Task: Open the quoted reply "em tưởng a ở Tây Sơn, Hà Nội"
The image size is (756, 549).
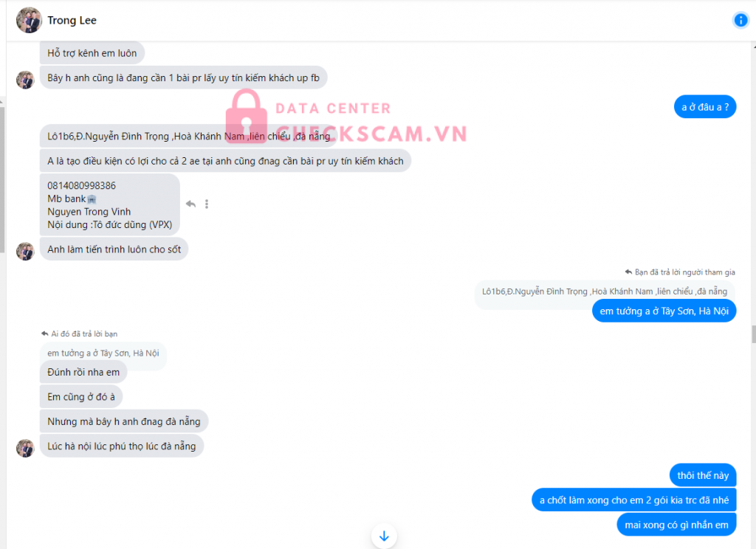Action: tap(103, 353)
